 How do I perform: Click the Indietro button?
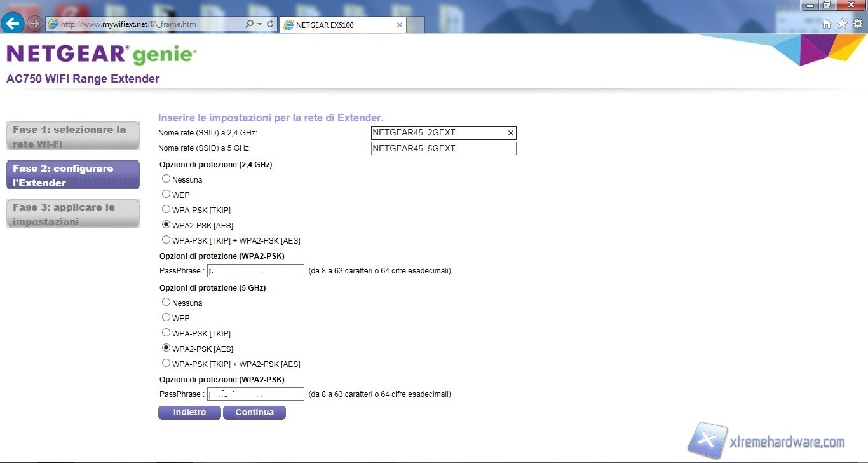(x=189, y=413)
